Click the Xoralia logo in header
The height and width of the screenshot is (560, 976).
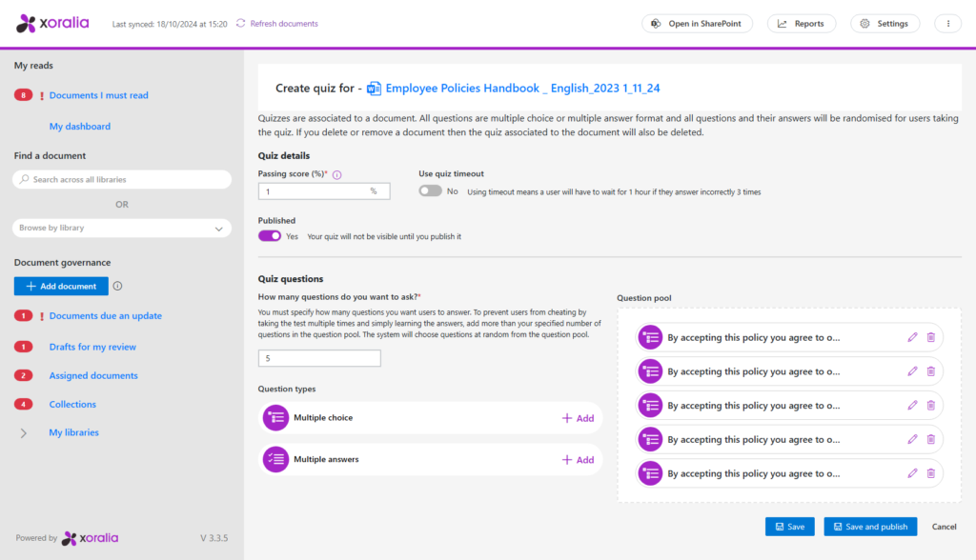pos(53,24)
